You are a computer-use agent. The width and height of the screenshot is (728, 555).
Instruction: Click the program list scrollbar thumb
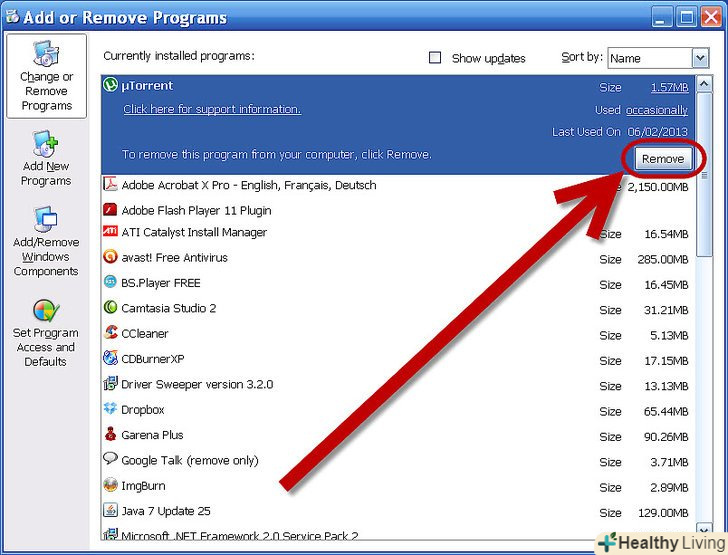pos(704,174)
